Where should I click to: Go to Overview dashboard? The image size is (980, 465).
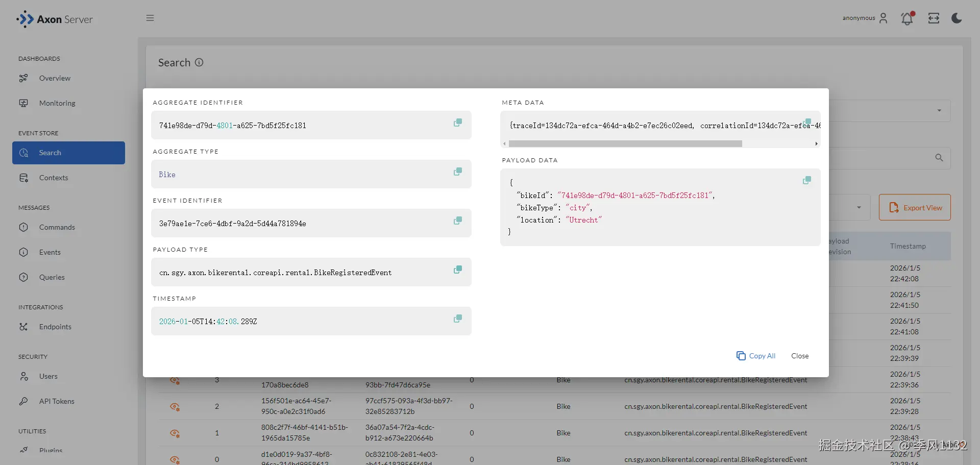pos(55,78)
